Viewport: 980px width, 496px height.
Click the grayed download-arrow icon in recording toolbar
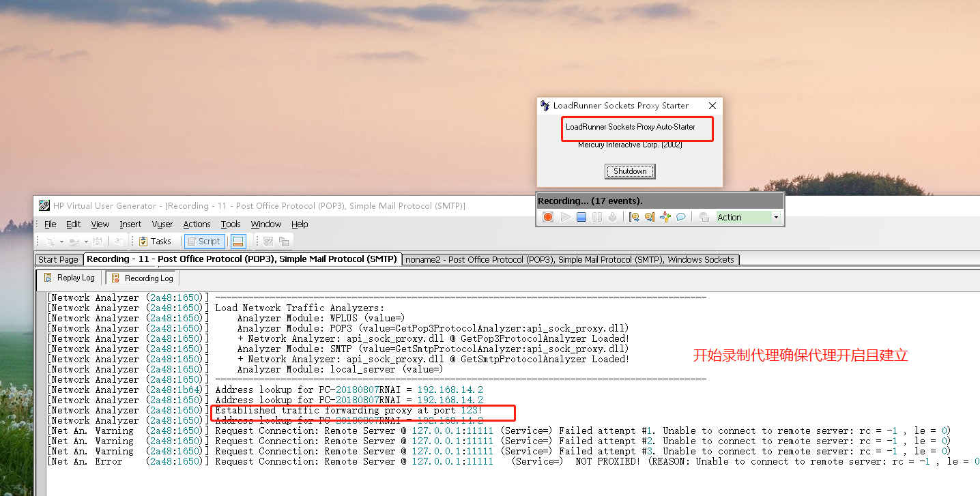point(612,217)
